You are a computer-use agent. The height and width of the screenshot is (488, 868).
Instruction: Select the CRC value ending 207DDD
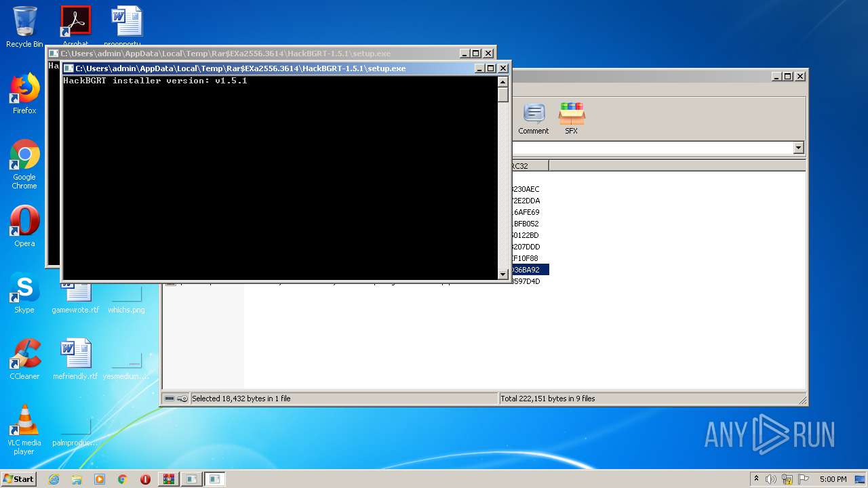pos(526,247)
